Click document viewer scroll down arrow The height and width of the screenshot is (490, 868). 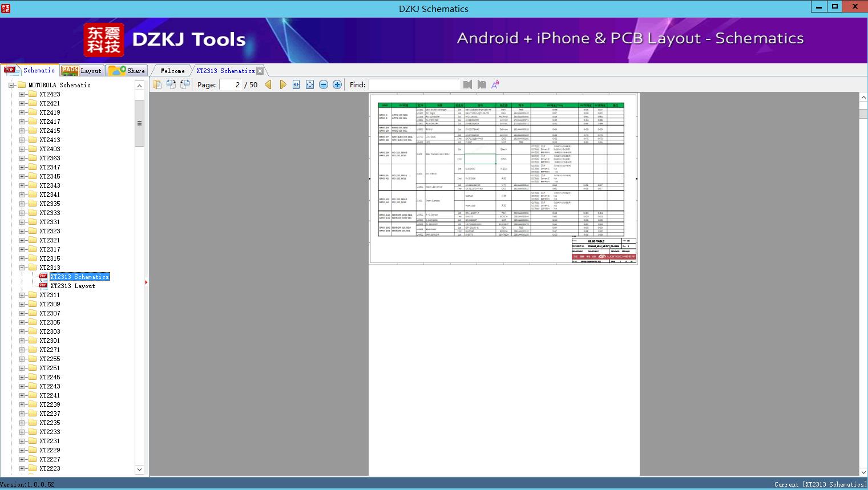[863, 472]
